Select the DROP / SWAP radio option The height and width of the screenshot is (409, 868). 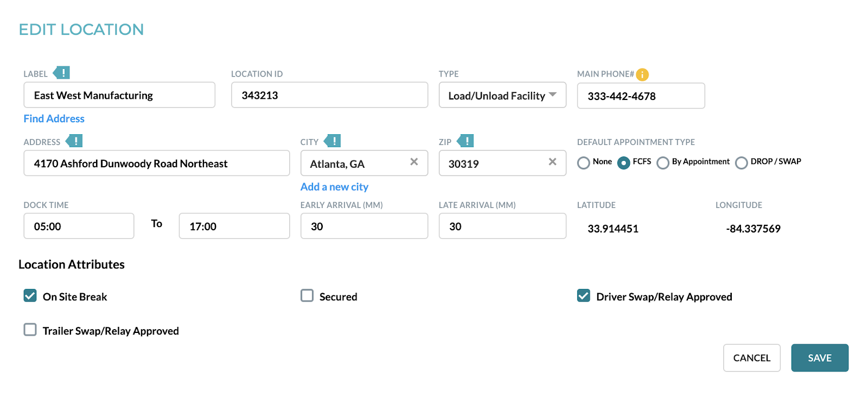(x=742, y=163)
